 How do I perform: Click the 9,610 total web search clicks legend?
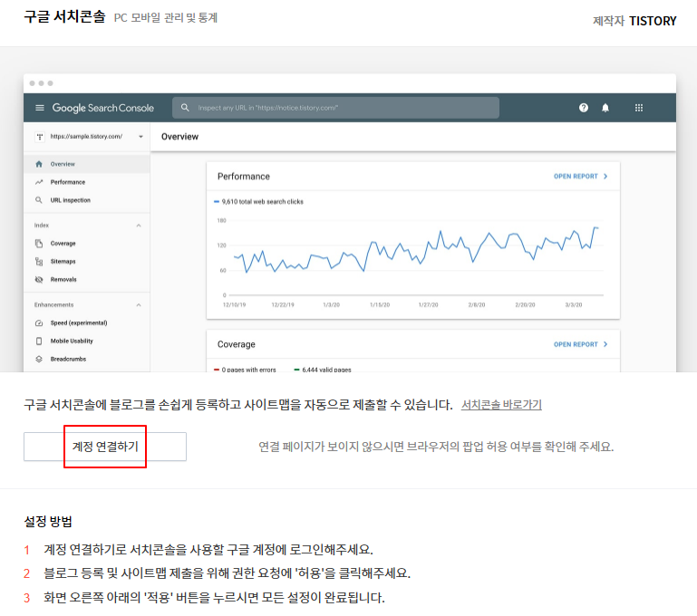pos(258,202)
